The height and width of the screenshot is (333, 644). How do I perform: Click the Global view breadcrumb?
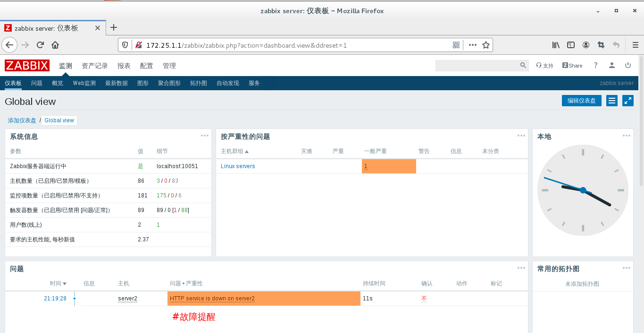tap(59, 120)
